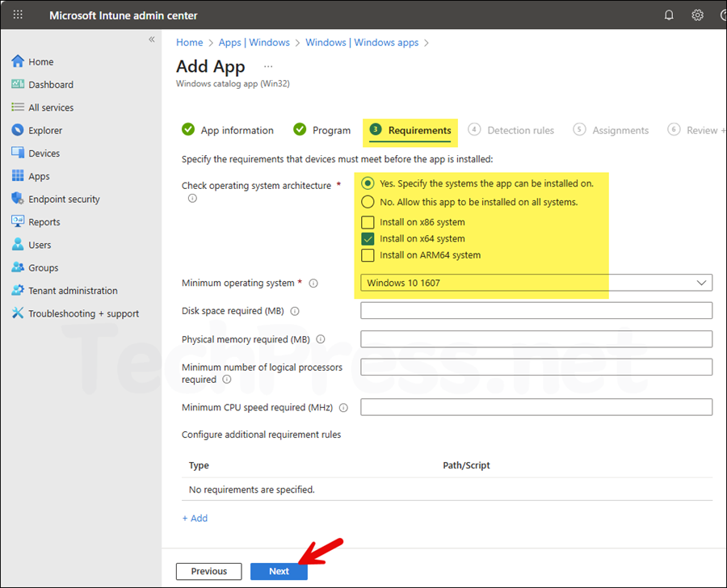This screenshot has width=727, height=588.
Task: Show info for Minimum CPU speed
Action: [343, 408]
